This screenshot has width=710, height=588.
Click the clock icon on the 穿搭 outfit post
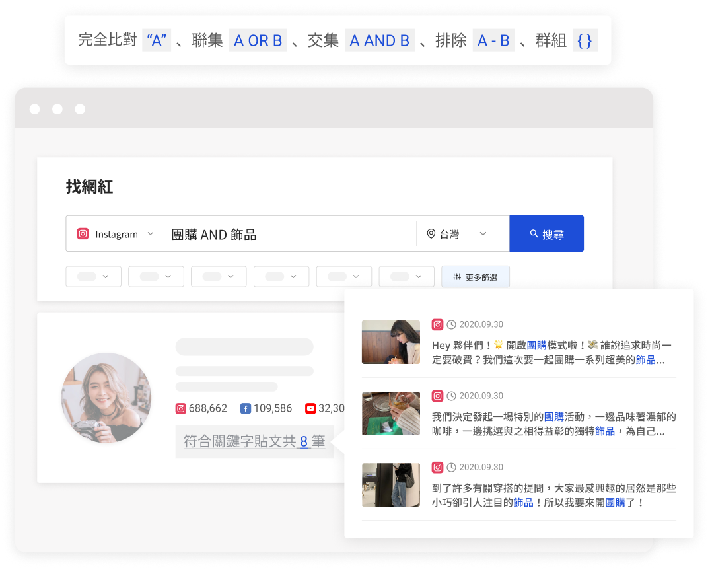[x=452, y=468]
